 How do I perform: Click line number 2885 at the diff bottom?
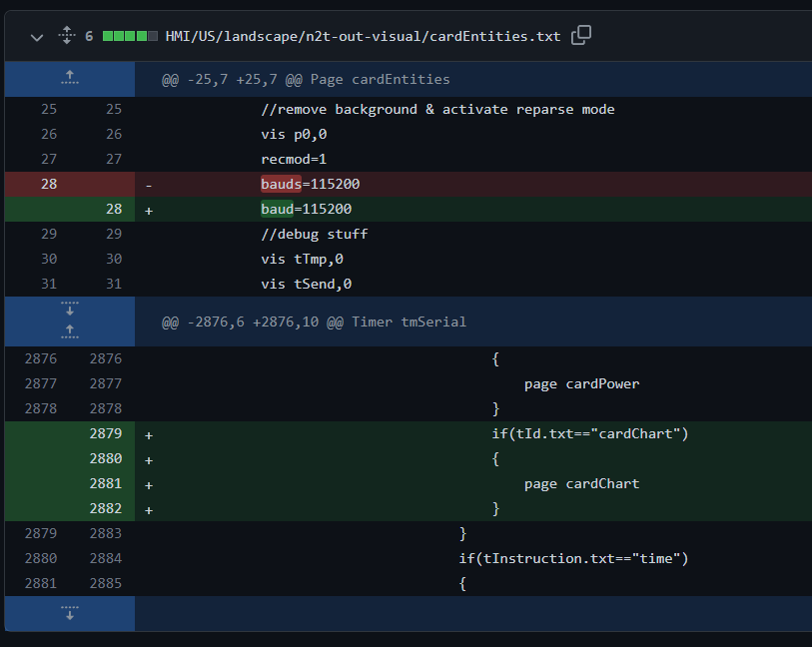click(x=105, y=583)
